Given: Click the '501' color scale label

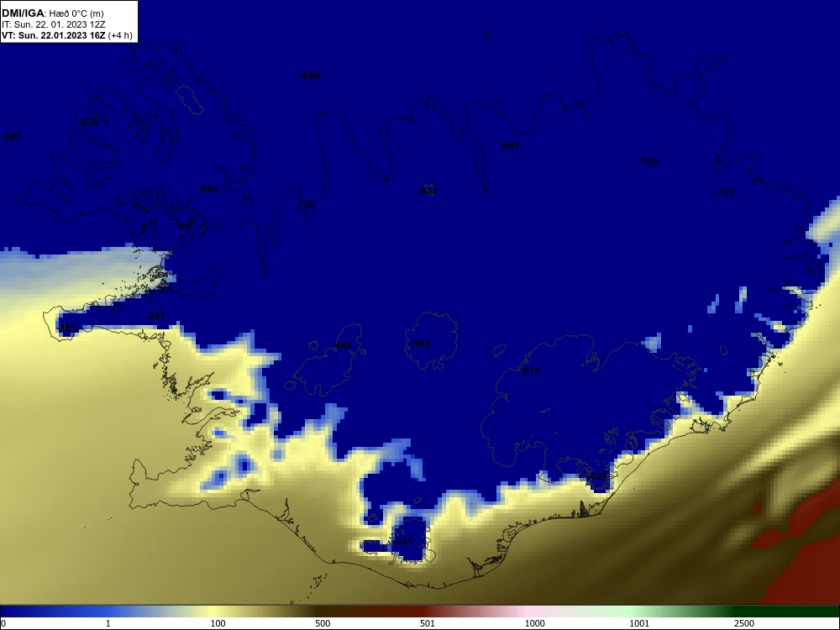Looking at the screenshot, I should (428, 623).
